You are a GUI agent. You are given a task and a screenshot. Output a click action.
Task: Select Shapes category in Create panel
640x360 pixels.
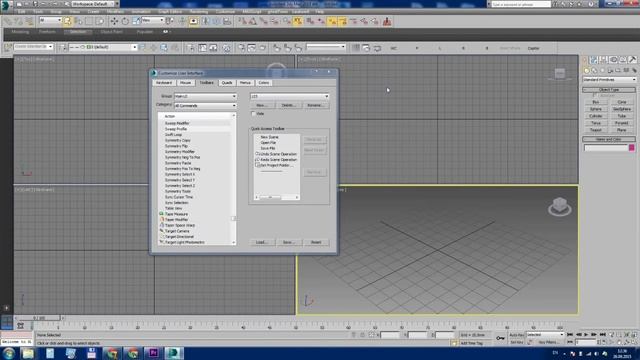tap(594, 70)
